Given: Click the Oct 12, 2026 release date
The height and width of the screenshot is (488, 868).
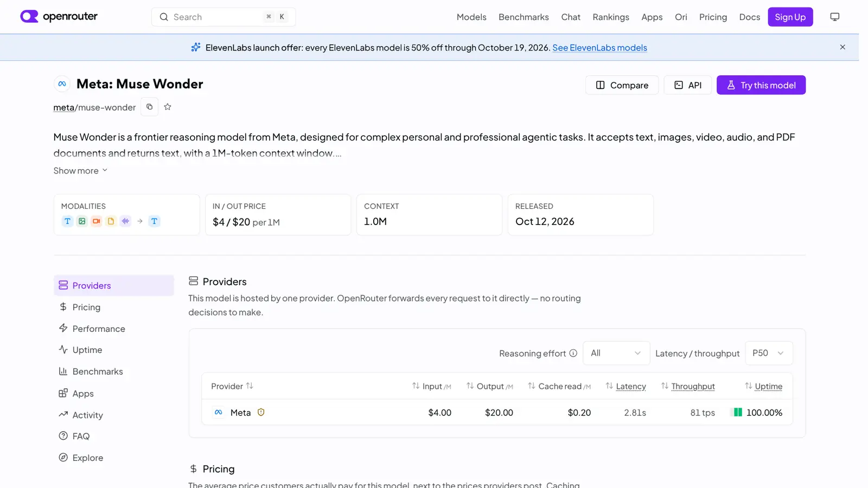Looking at the screenshot, I should tap(545, 221).
